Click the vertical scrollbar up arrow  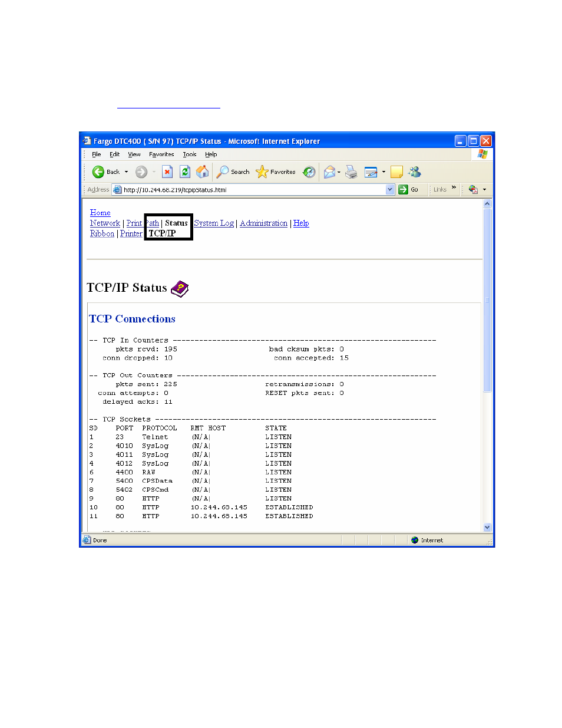[487, 204]
